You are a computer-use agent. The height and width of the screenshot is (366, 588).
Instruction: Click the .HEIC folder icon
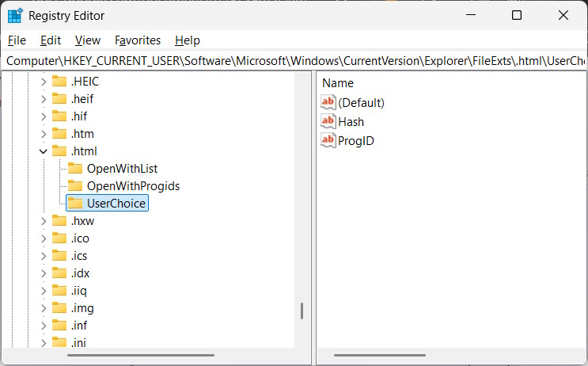pyautogui.click(x=59, y=81)
